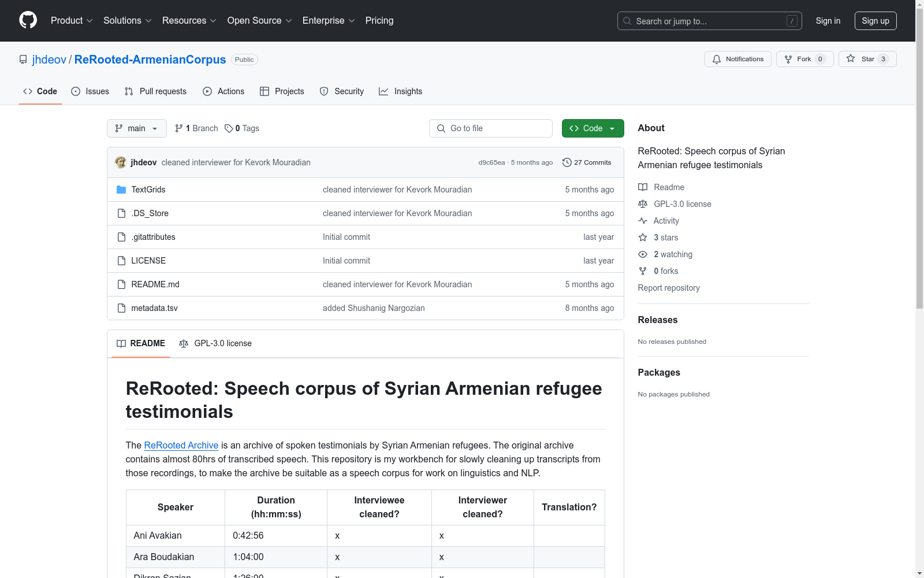Click the Ara Boudakian table cell
The height and width of the screenshot is (578, 924).
point(176,557)
